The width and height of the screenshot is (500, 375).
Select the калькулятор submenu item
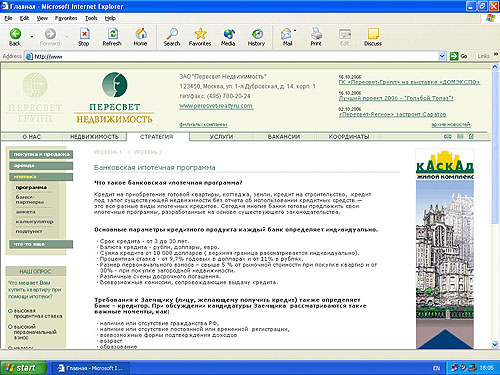click(34, 221)
